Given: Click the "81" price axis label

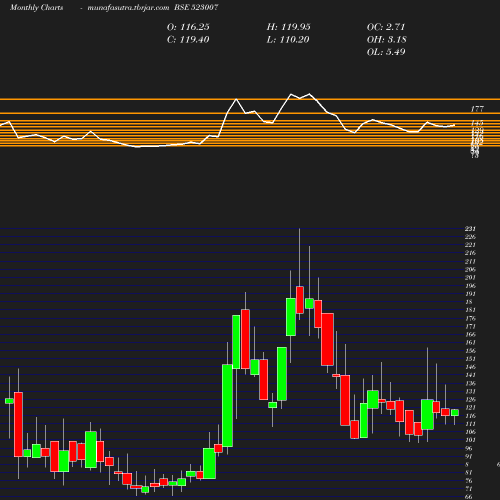Looking at the screenshot, I should [x=468, y=473].
